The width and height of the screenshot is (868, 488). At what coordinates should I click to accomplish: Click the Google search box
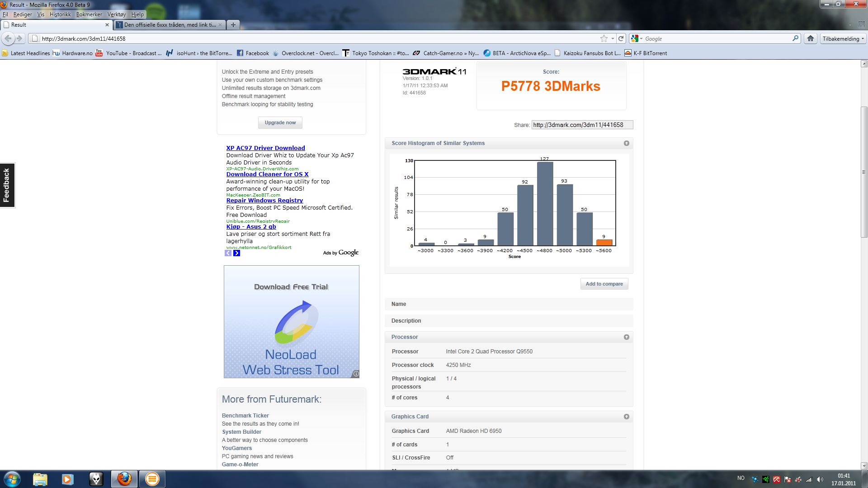(717, 38)
